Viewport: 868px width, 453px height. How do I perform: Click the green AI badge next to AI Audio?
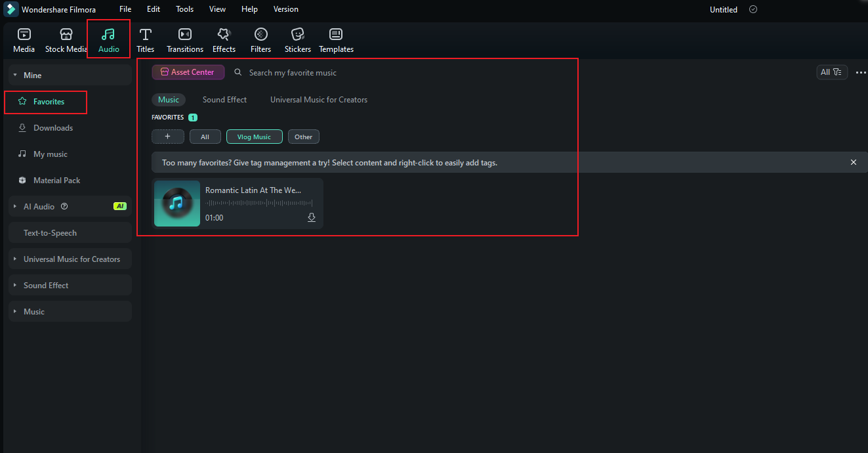pyautogui.click(x=119, y=206)
